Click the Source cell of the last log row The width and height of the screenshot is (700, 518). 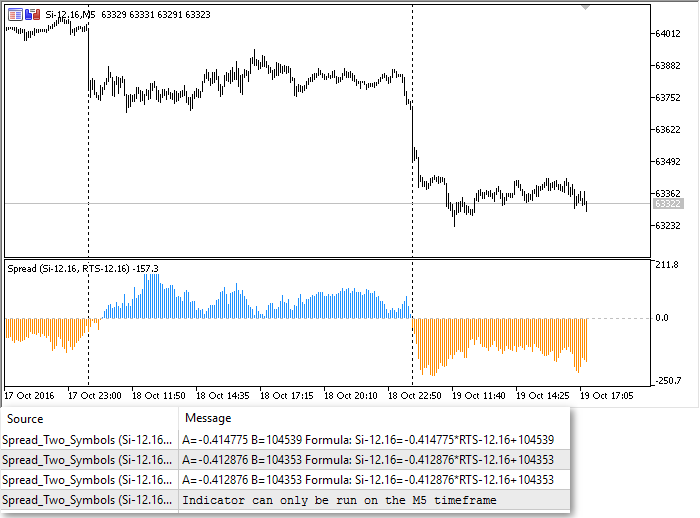tap(87, 500)
